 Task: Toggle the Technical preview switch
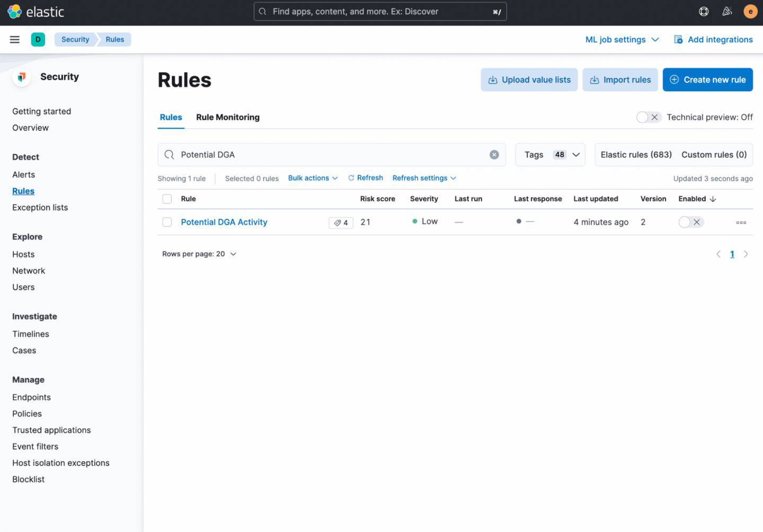648,117
